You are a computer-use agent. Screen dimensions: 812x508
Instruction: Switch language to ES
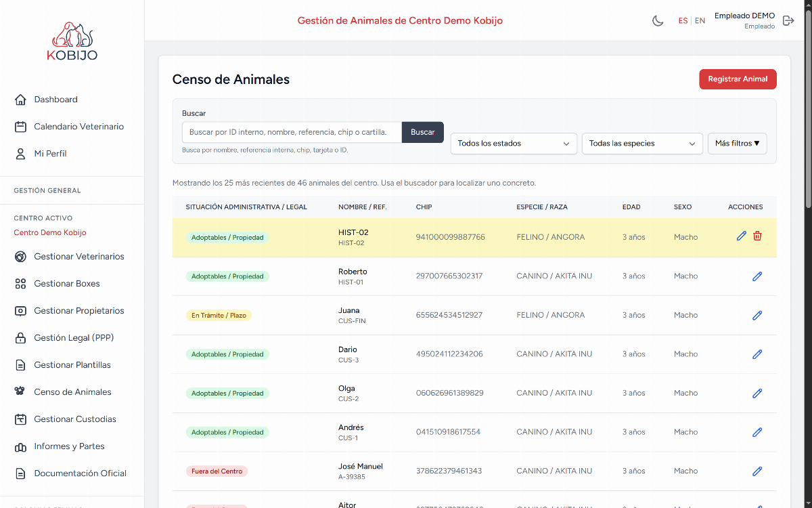(683, 21)
